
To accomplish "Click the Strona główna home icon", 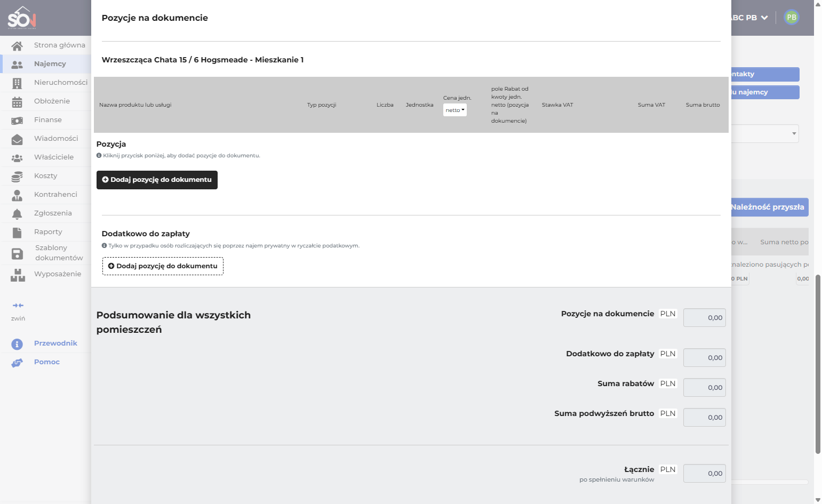I will (17, 46).
